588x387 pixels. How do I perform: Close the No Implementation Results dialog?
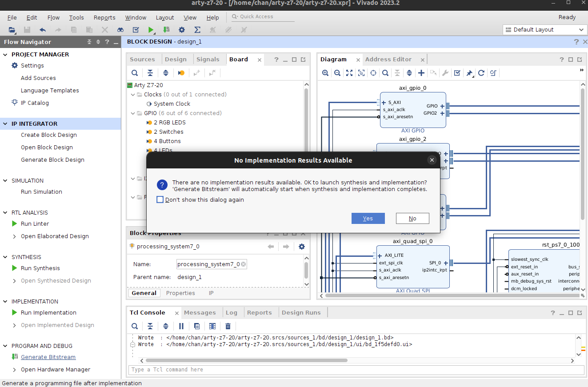click(x=432, y=160)
